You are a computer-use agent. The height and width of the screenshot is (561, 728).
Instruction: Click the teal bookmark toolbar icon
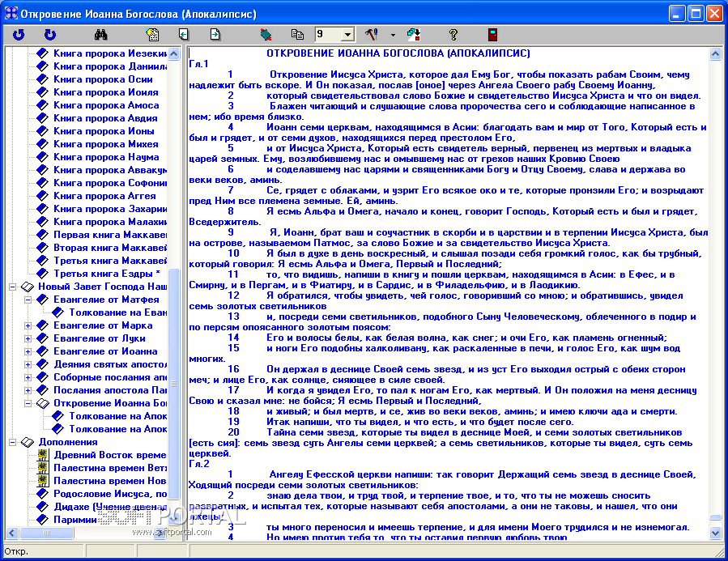pos(266,34)
